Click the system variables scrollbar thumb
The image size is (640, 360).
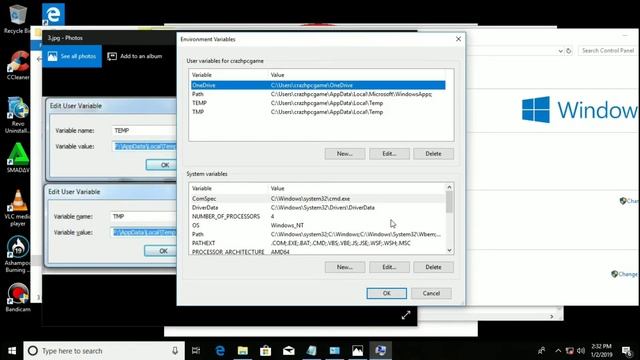449,202
